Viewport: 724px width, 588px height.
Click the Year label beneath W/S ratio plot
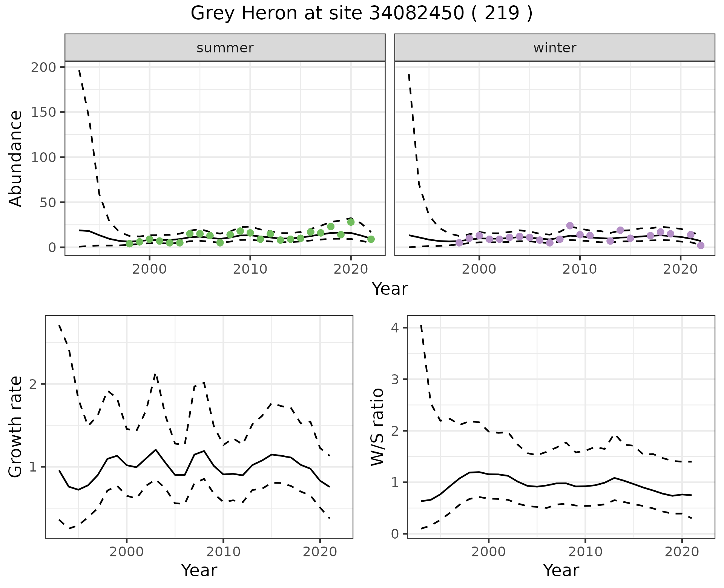tap(561, 570)
